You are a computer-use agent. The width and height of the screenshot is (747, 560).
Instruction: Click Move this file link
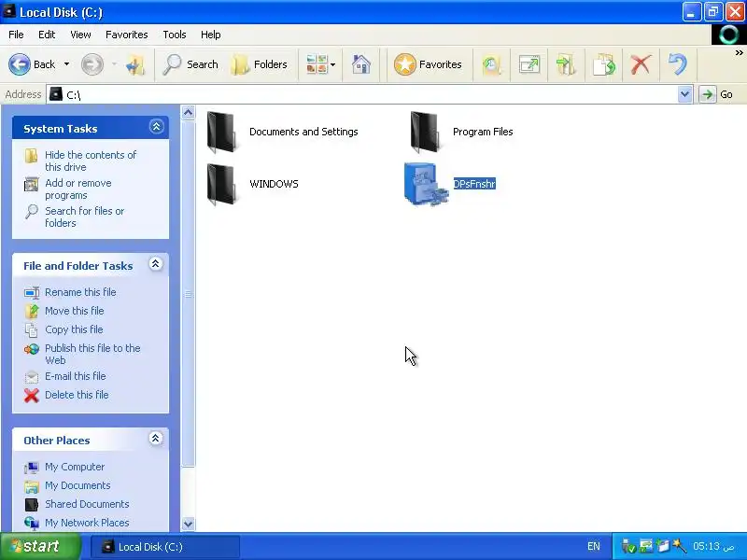click(75, 311)
